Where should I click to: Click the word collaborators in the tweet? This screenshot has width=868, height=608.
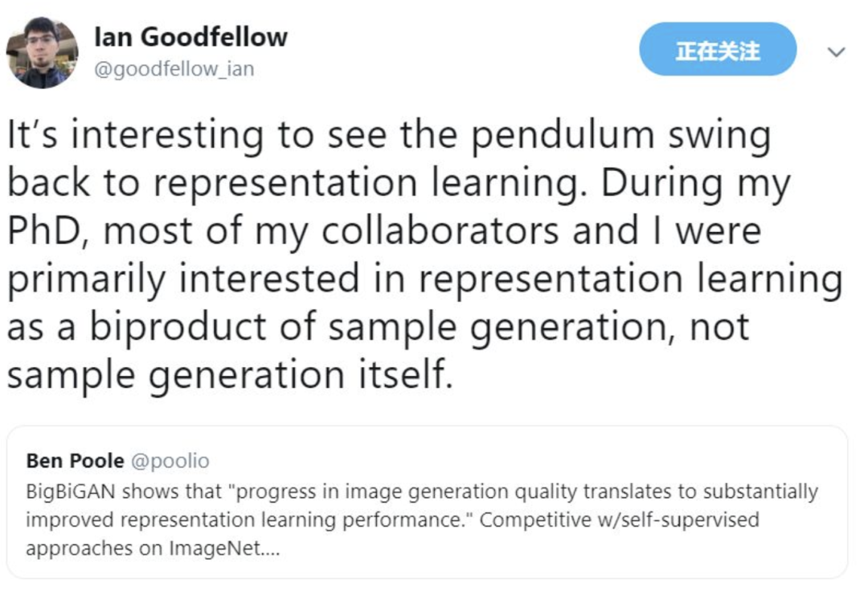tap(440, 232)
